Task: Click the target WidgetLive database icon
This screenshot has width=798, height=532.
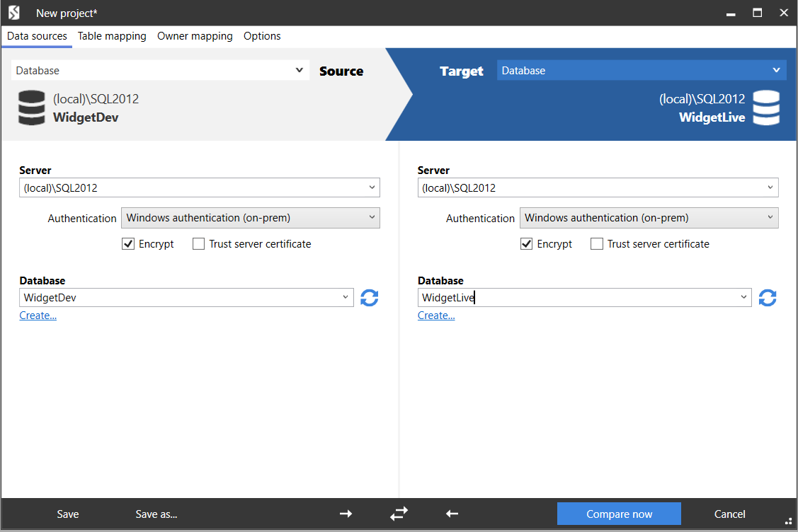Action: click(766, 108)
